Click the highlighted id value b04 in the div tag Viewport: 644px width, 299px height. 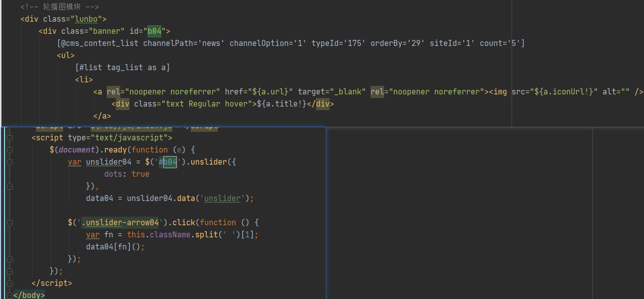[154, 31]
